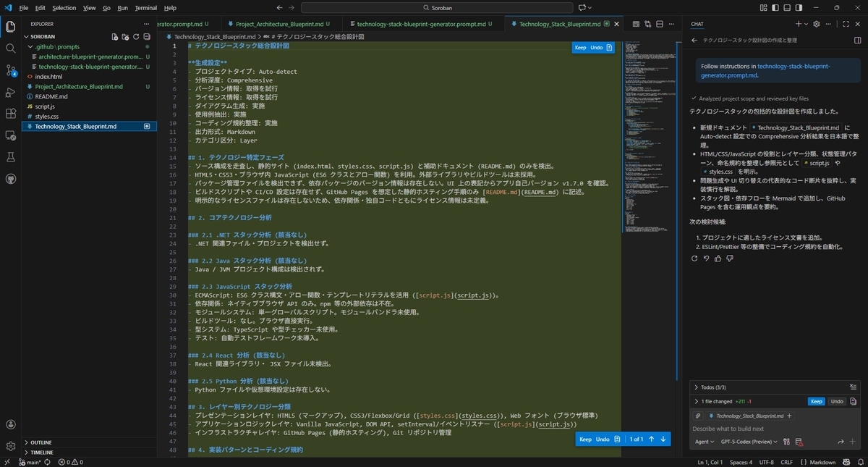
Task: Open the Extensions view
Action: click(x=10, y=114)
